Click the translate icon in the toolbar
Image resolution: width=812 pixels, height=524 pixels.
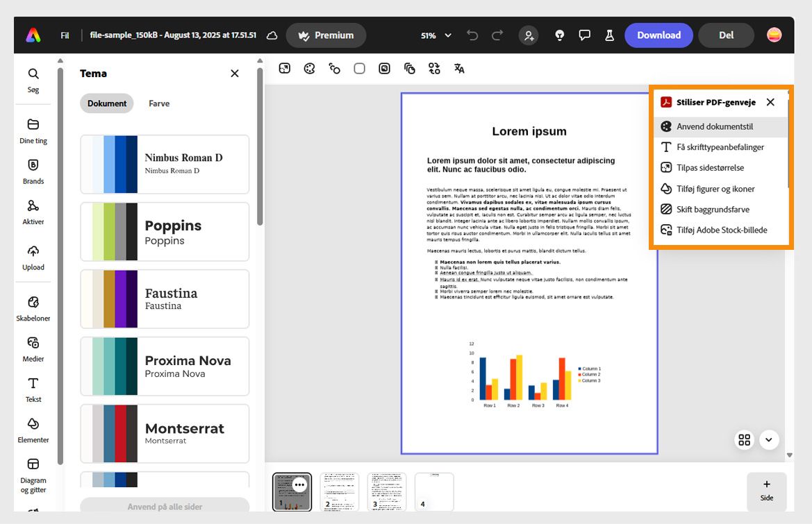point(458,68)
